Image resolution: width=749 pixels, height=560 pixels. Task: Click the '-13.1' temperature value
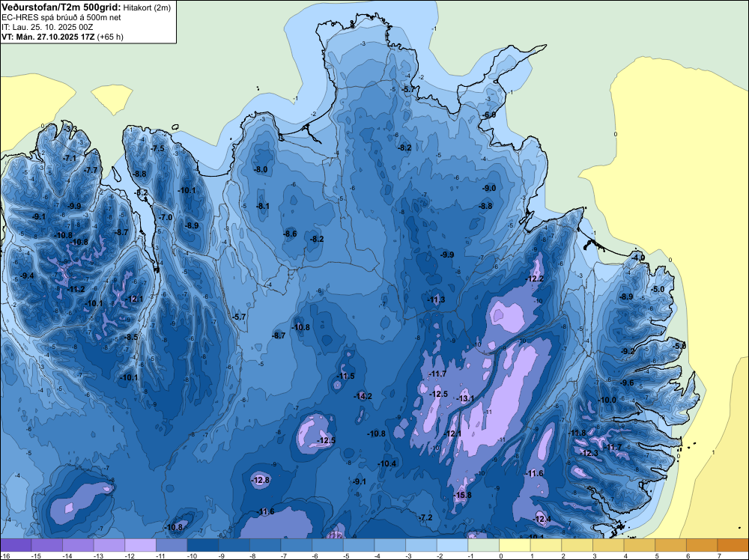click(465, 398)
